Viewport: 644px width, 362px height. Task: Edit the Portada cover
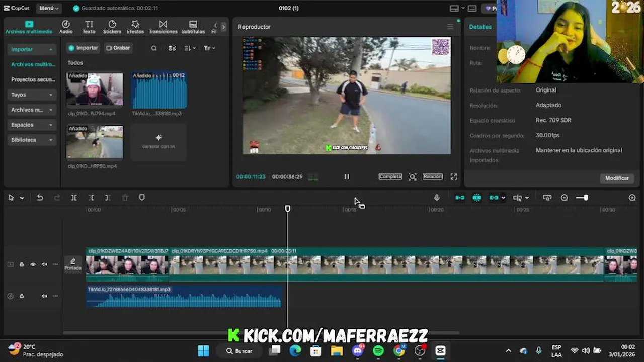(73, 264)
